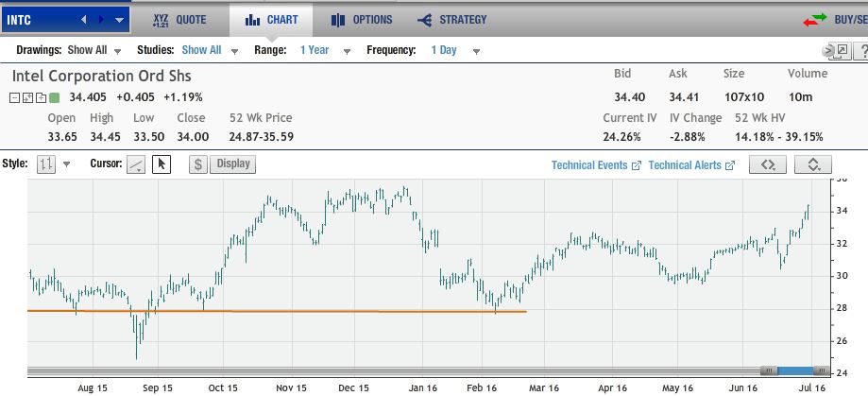The height and width of the screenshot is (396, 868).
Task: Pop out chart into new window
Action: point(842,50)
